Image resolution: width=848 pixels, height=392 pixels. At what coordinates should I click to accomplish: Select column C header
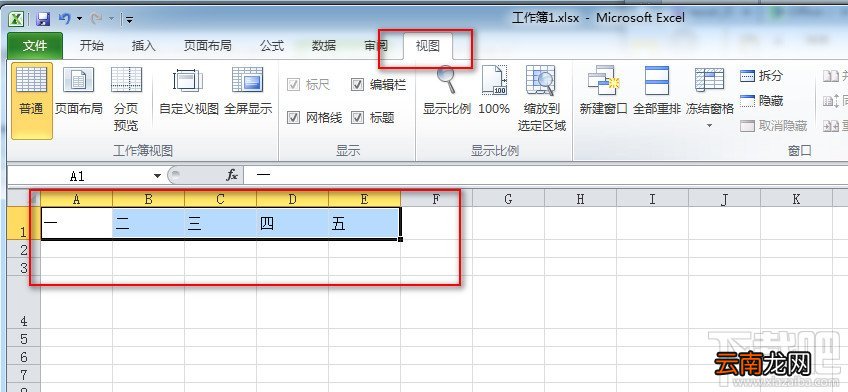click(x=220, y=199)
